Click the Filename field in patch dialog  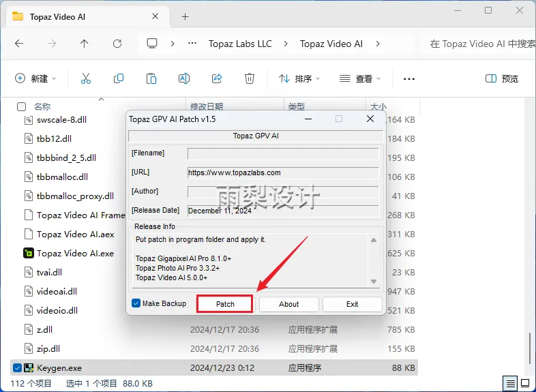(x=283, y=153)
